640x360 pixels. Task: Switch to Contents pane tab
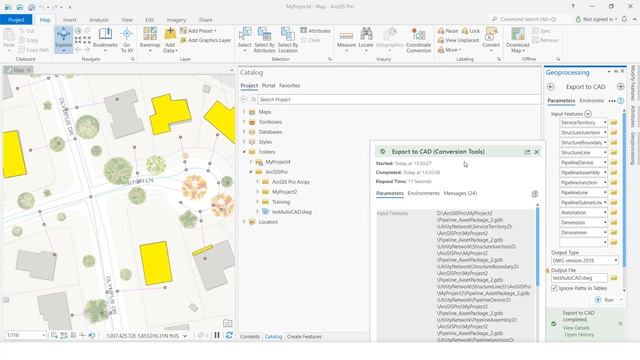tap(250, 337)
